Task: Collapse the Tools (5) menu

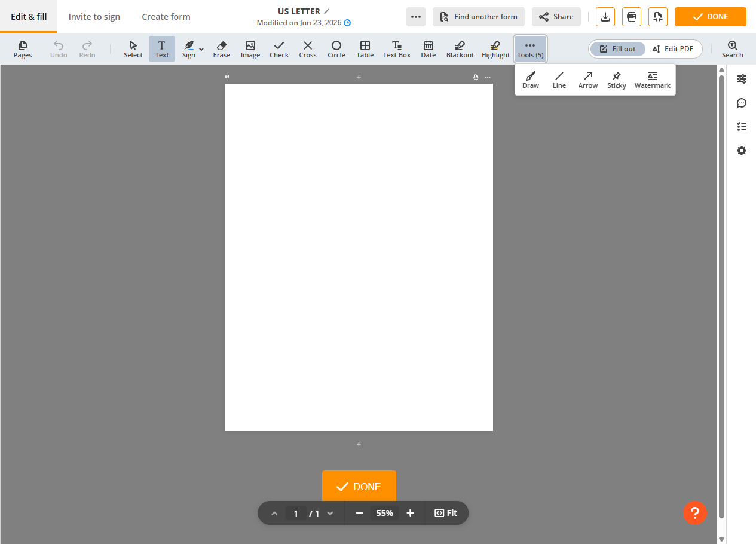Action: pyautogui.click(x=530, y=49)
